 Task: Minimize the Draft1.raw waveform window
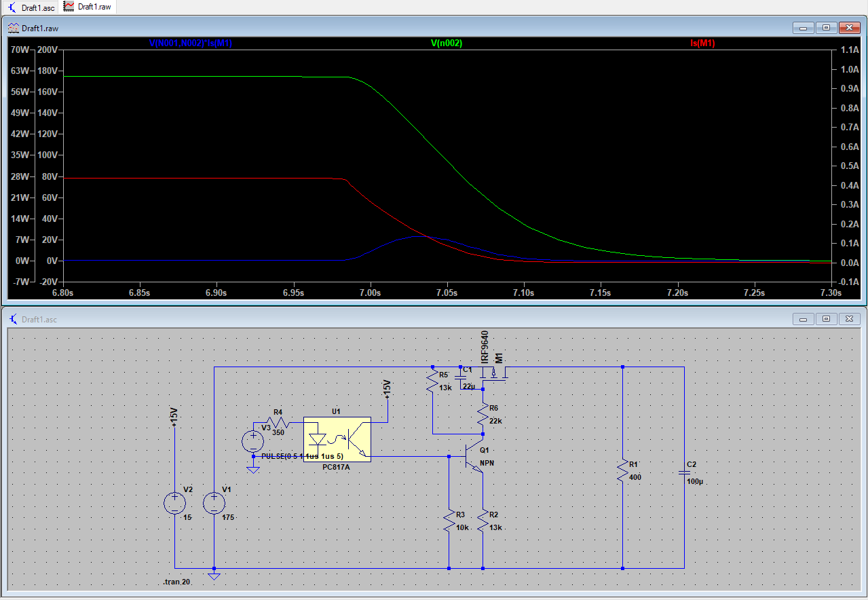point(804,28)
